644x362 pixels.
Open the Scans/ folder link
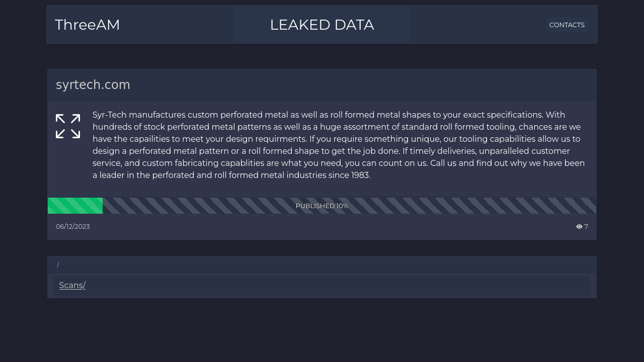[72, 285]
